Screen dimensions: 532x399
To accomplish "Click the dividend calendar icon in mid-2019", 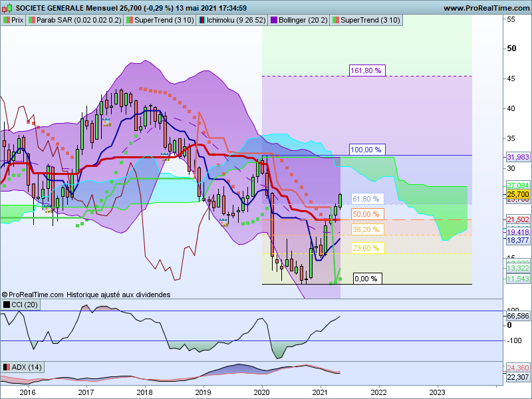I will coord(223,223).
